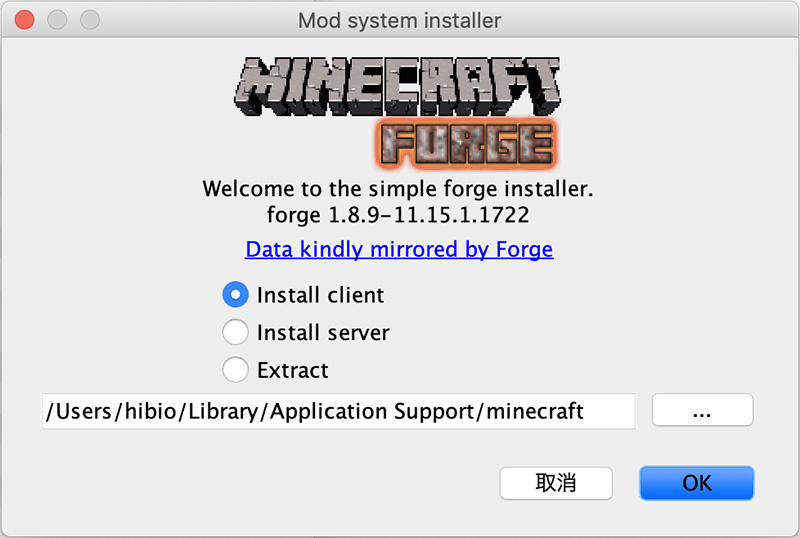Click the minecraft install path field

point(338,411)
